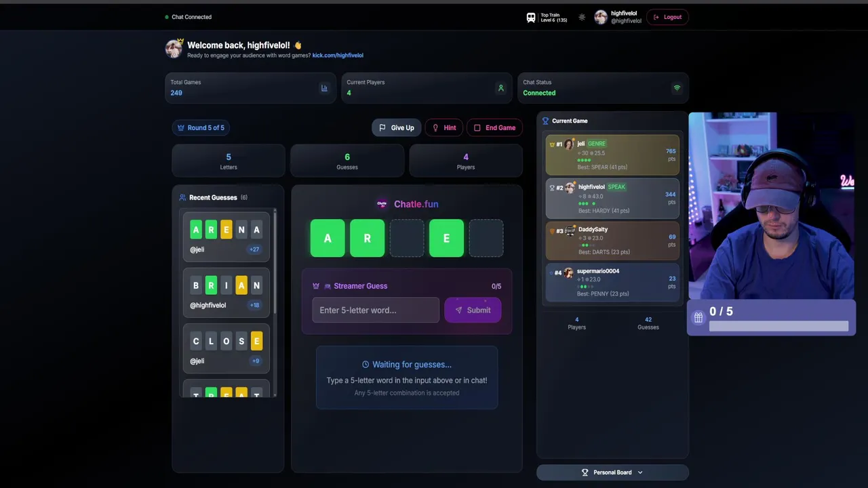Viewport: 868px width, 488px height.
Task: Submit the streamer guess
Action: pyautogui.click(x=473, y=310)
